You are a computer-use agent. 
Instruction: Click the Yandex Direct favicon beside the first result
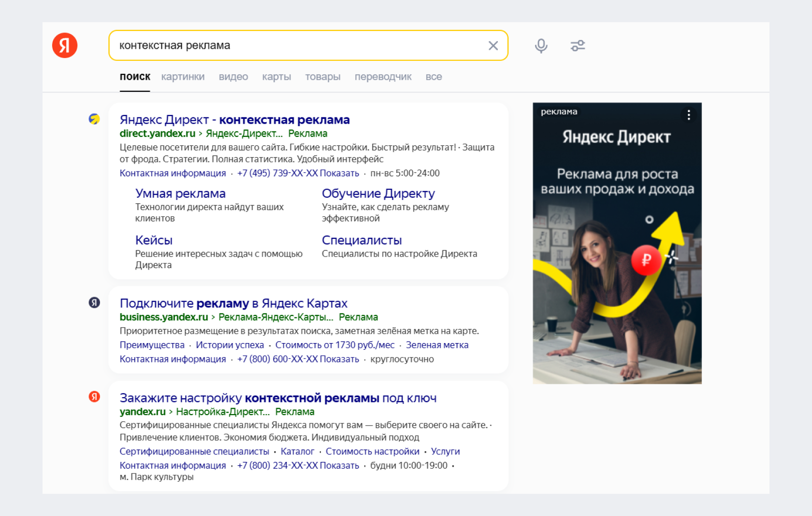tap(94, 119)
